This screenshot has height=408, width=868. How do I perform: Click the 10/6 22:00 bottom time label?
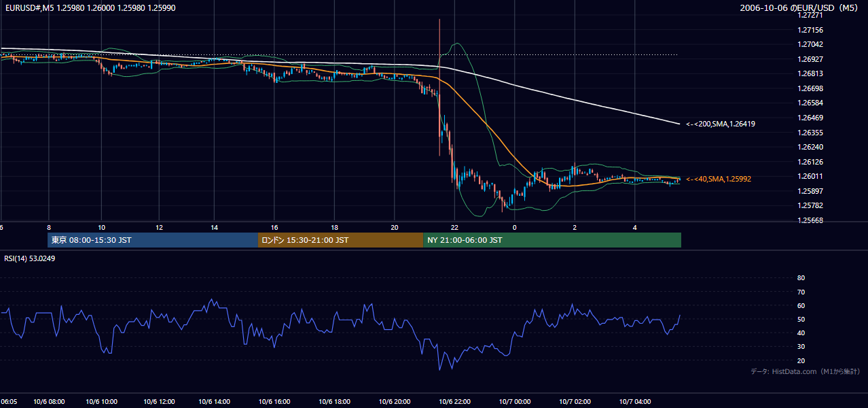point(455,402)
